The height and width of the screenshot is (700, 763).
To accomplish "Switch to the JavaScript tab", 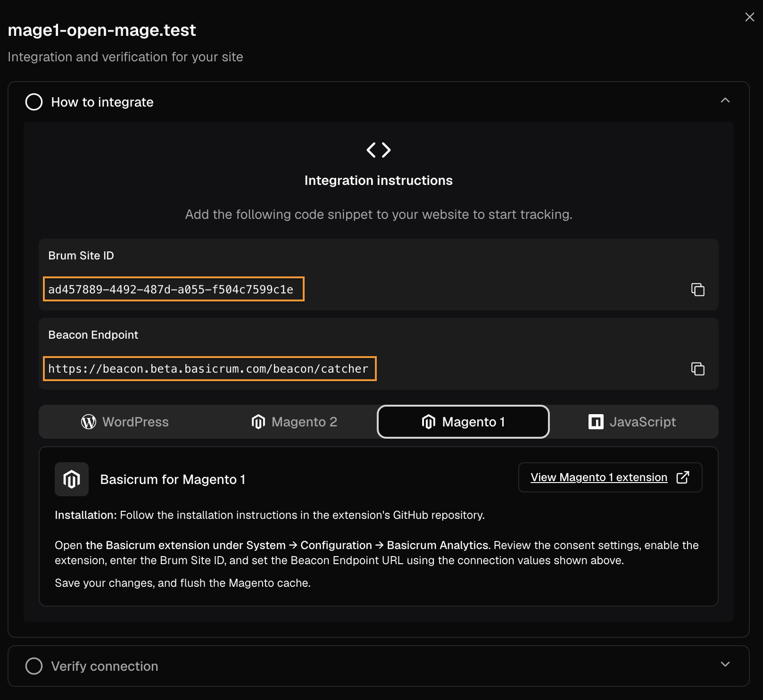I will click(x=632, y=422).
